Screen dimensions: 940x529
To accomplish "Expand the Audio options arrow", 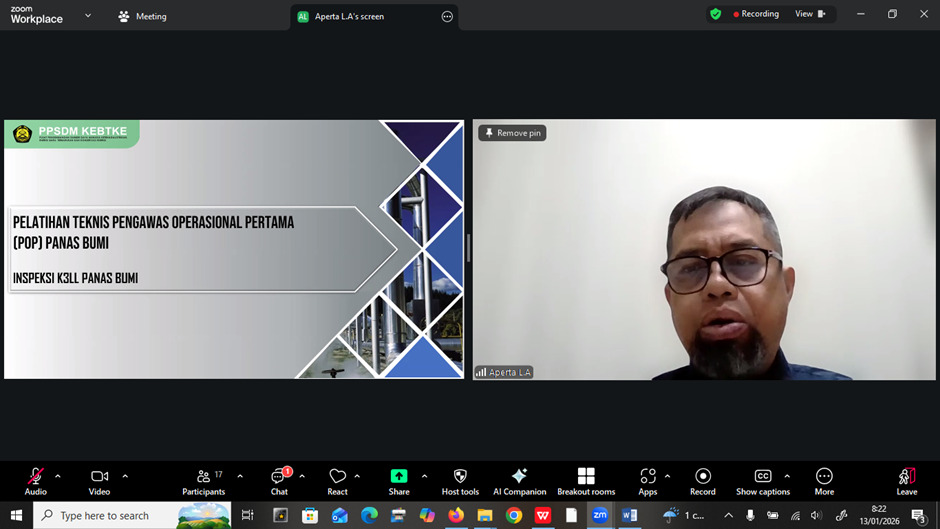I will [x=58, y=476].
